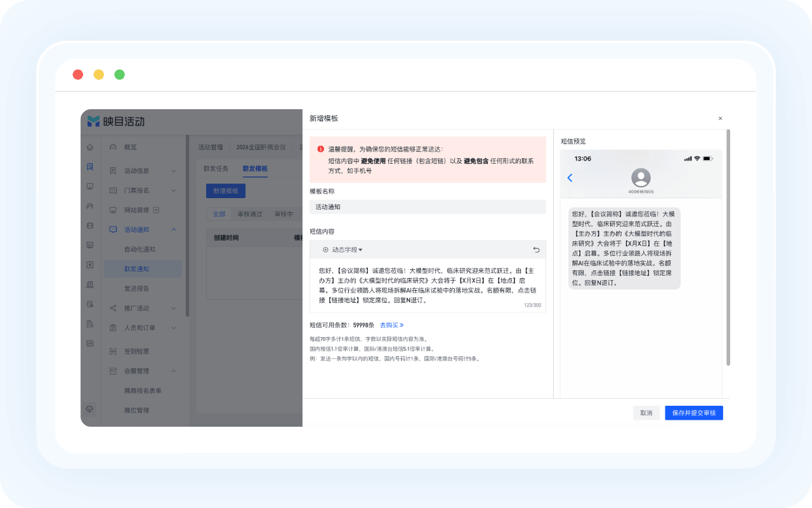Image resolution: width=812 pixels, height=508 pixels.
Task: Click the monitor icon beside 网站装修
Action: pyautogui.click(x=113, y=210)
